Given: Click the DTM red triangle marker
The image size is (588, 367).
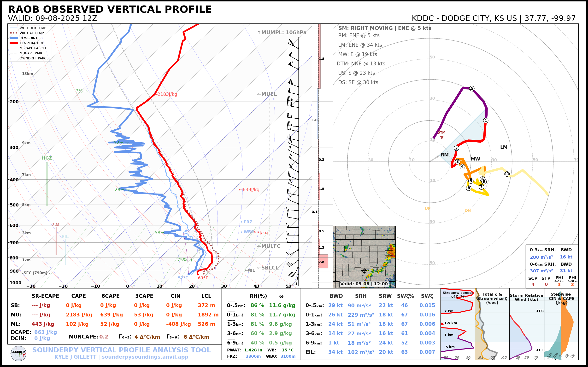Looking at the screenshot, I should pos(442,138).
